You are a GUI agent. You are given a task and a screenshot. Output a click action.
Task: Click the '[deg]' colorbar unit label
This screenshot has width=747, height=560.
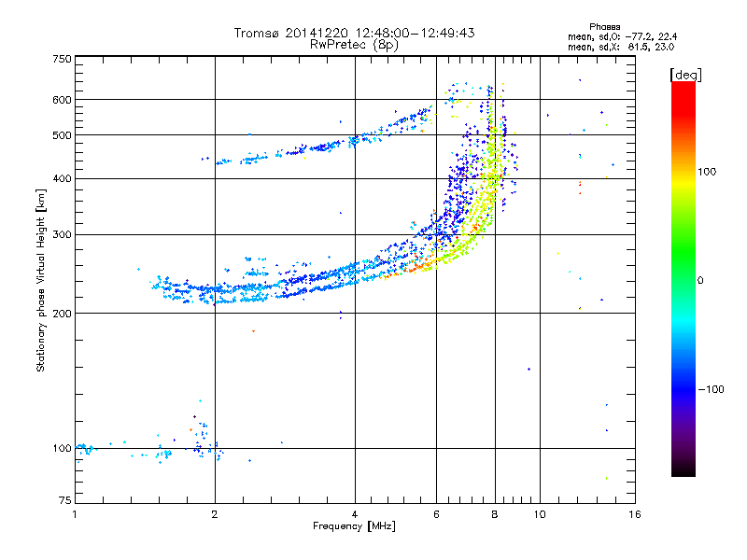tap(685, 75)
